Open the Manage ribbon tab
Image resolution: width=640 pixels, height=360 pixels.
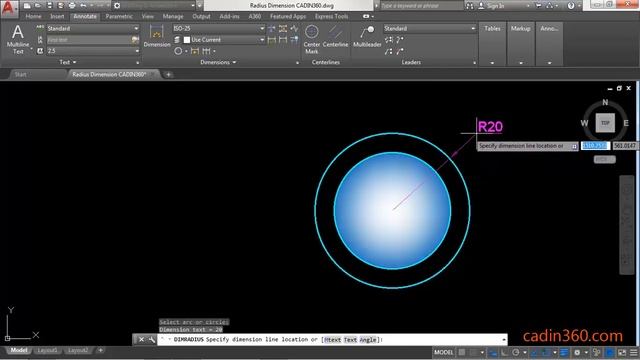pyautogui.click(x=173, y=16)
